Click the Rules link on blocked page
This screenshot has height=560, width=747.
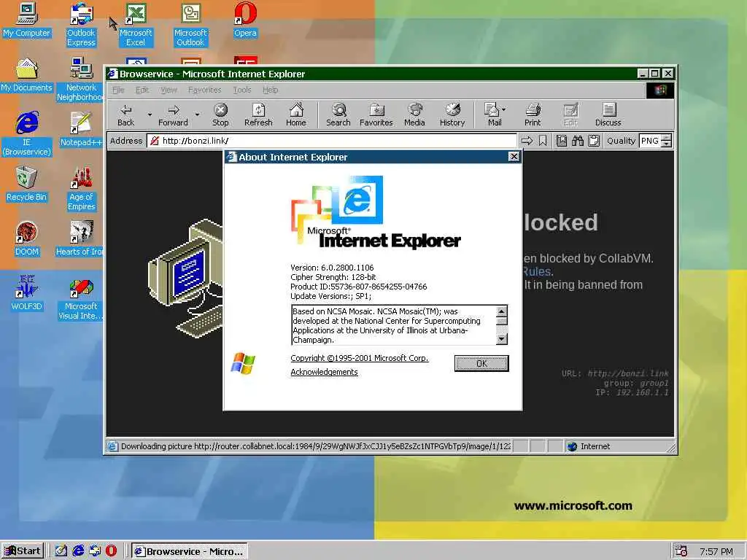coord(538,271)
